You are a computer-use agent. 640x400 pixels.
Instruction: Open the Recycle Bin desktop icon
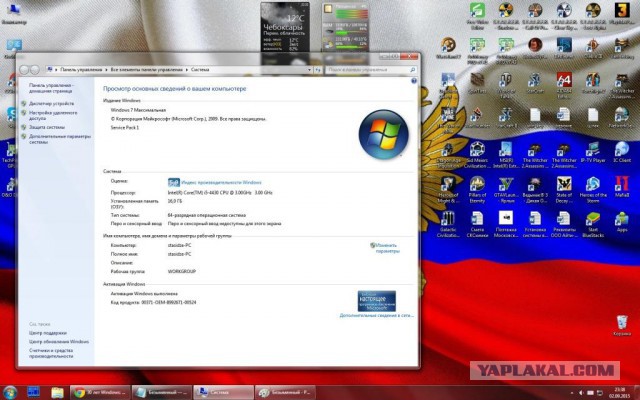coord(622,325)
